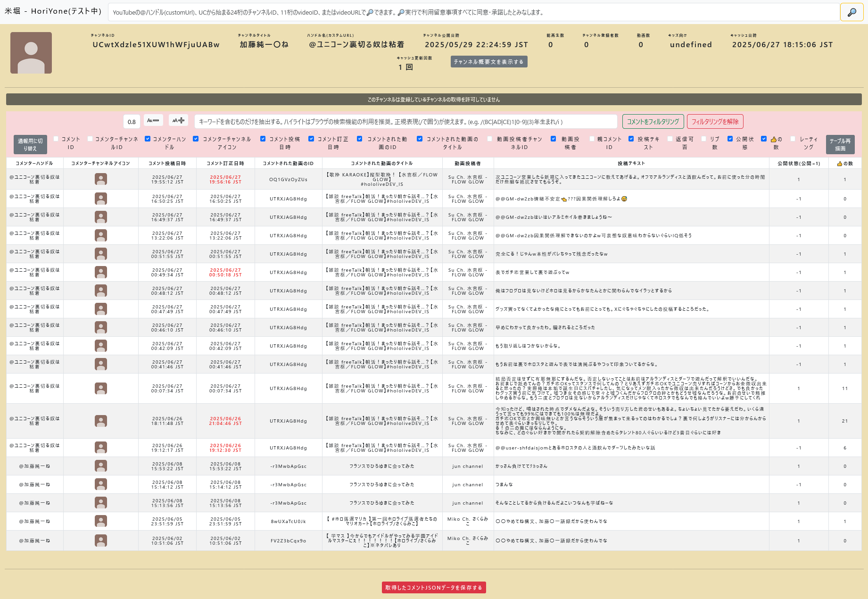868x599 pixels.
Task: Enable the 返信可否 checkbox
Action: (x=670, y=139)
